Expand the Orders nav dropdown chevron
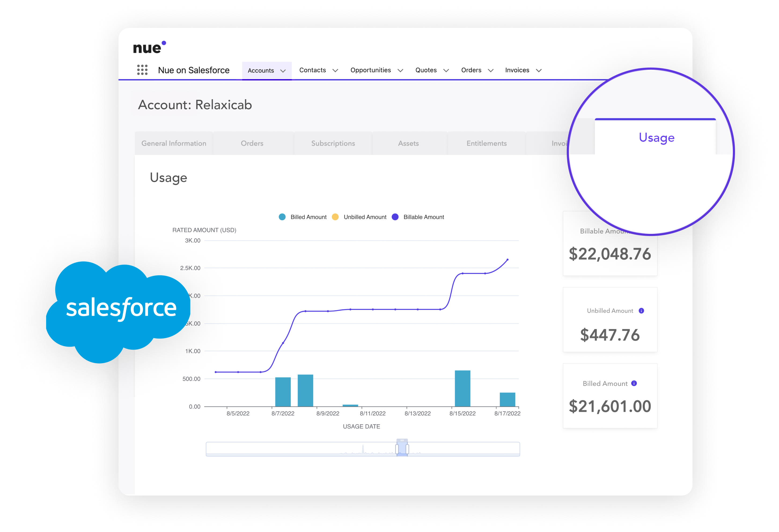 point(491,70)
